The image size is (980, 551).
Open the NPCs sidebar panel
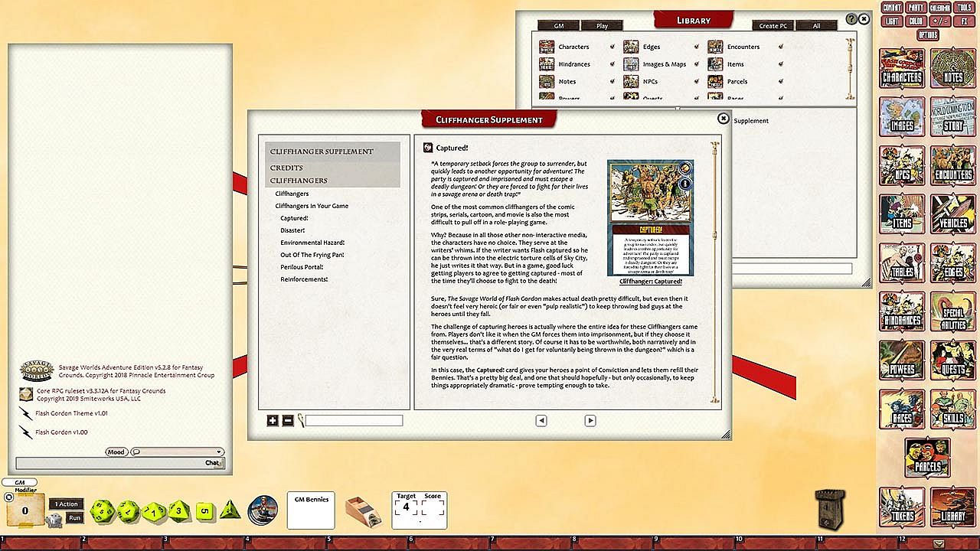pyautogui.click(x=902, y=166)
